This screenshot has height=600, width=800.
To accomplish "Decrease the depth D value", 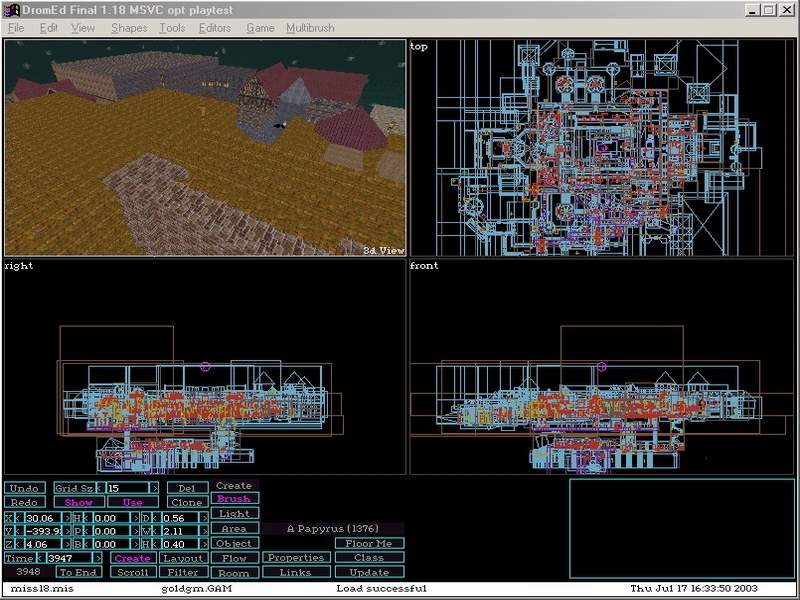I will pyautogui.click(x=156, y=518).
